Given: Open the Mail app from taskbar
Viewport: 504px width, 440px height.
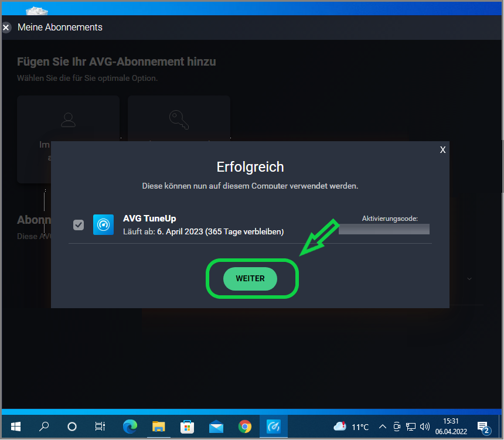Looking at the screenshot, I should (216, 427).
